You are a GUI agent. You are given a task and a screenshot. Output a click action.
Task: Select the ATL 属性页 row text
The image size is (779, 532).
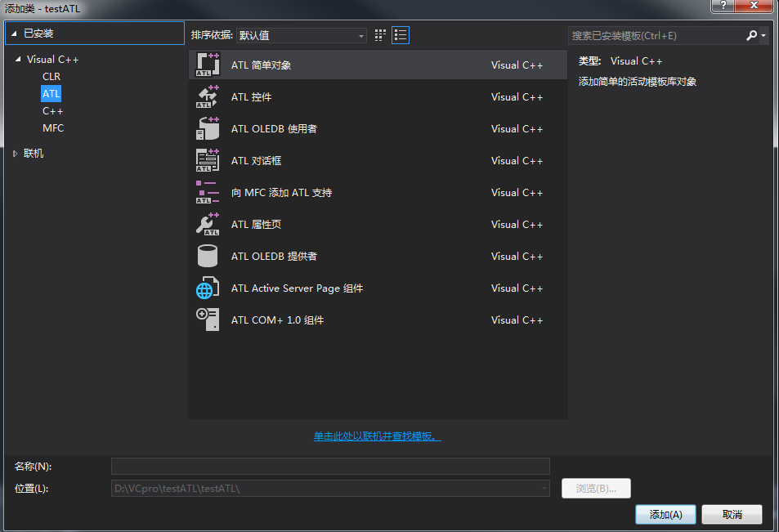click(x=257, y=224)
